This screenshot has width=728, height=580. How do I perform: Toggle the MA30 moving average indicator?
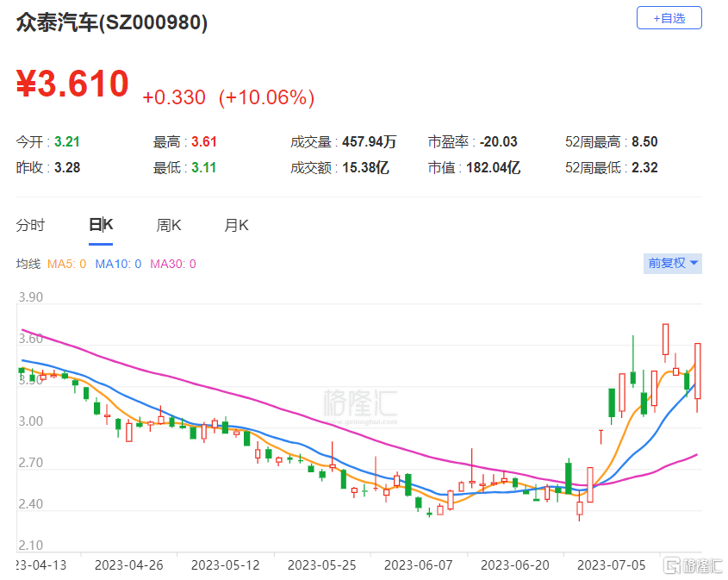172,265
